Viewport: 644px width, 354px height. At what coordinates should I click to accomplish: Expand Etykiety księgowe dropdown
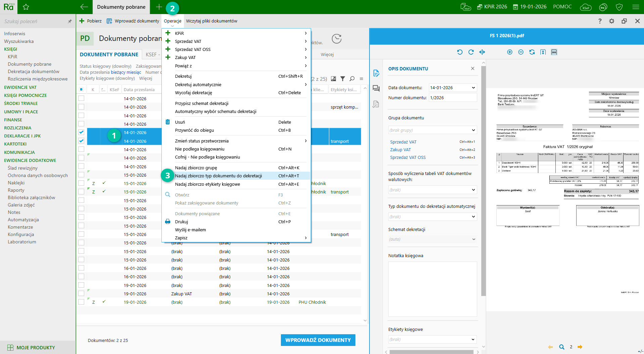(473, 339)
